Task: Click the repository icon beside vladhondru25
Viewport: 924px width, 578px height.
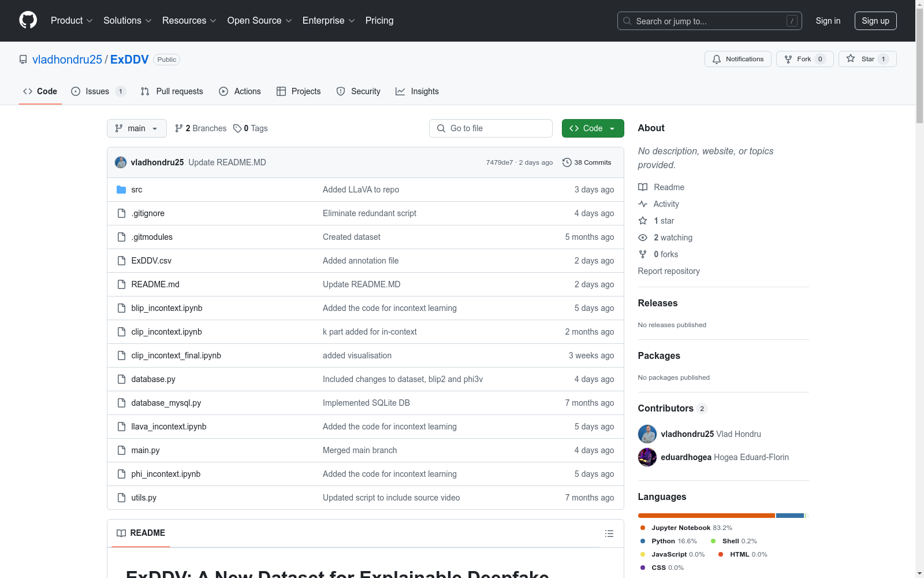Action: [x=23, y=60]
